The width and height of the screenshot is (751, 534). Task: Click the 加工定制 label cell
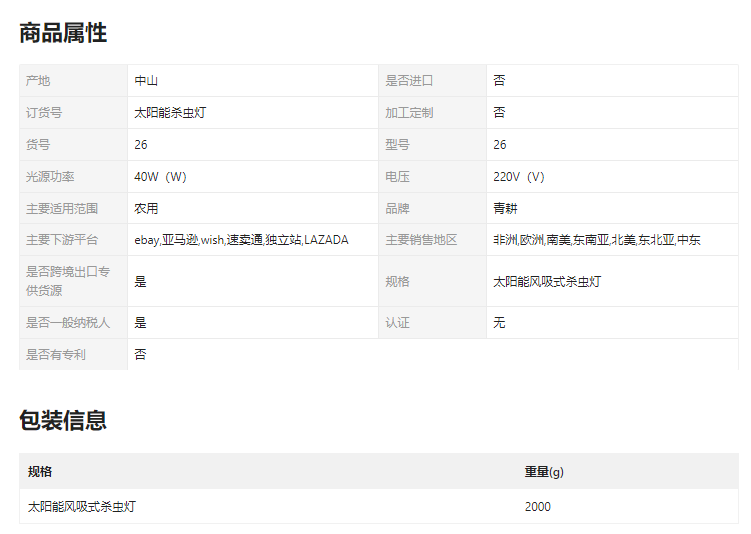409,113
